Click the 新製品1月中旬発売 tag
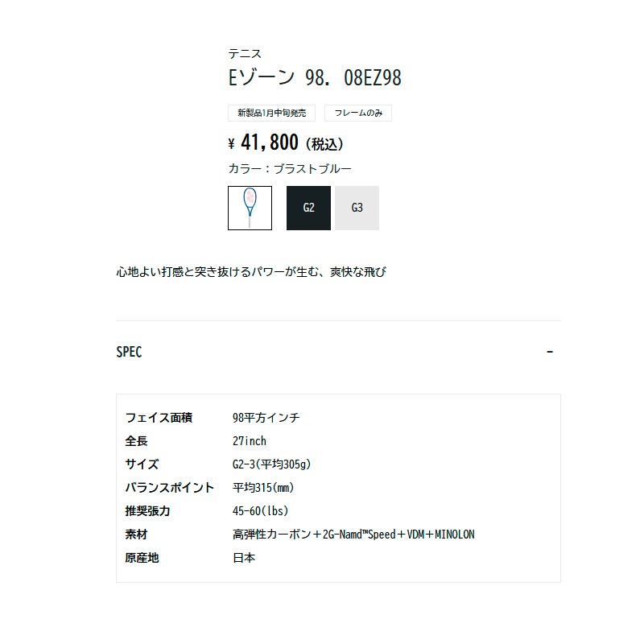 [271, 113]
